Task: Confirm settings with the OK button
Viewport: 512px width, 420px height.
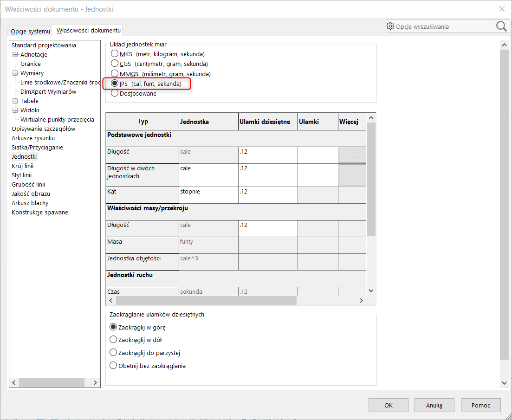Action: [388, 405]
